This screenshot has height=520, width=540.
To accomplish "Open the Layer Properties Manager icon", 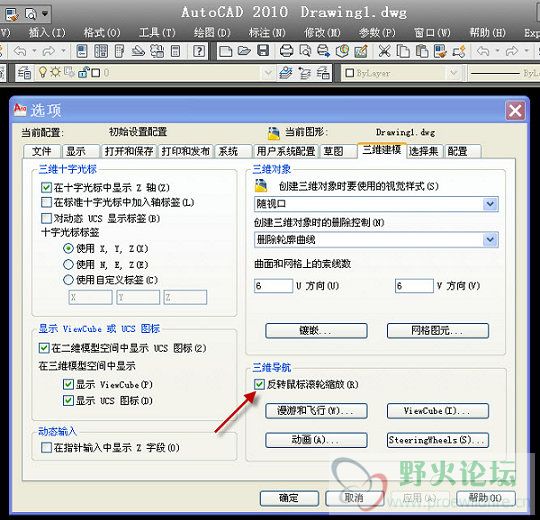I will tap(24, 73).
